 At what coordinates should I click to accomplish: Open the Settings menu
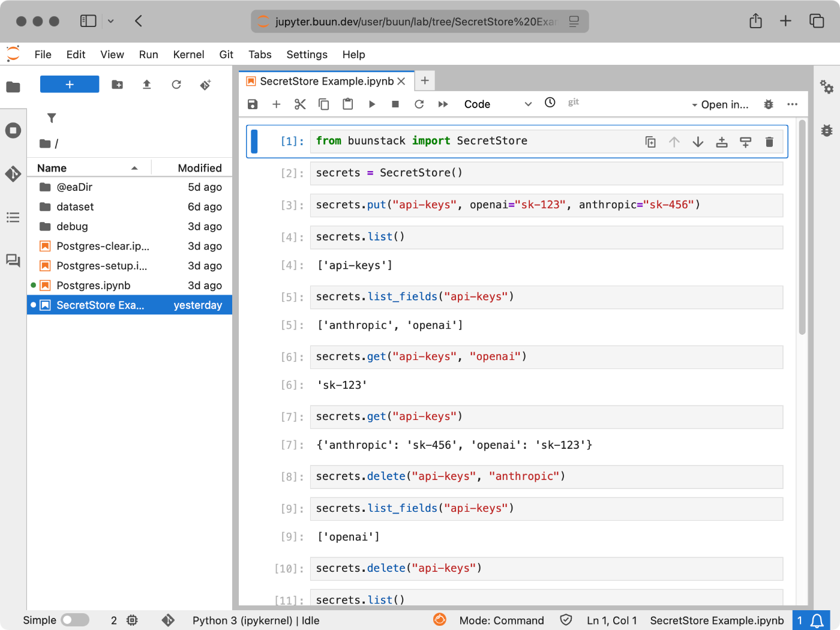(x=307, y=55)
